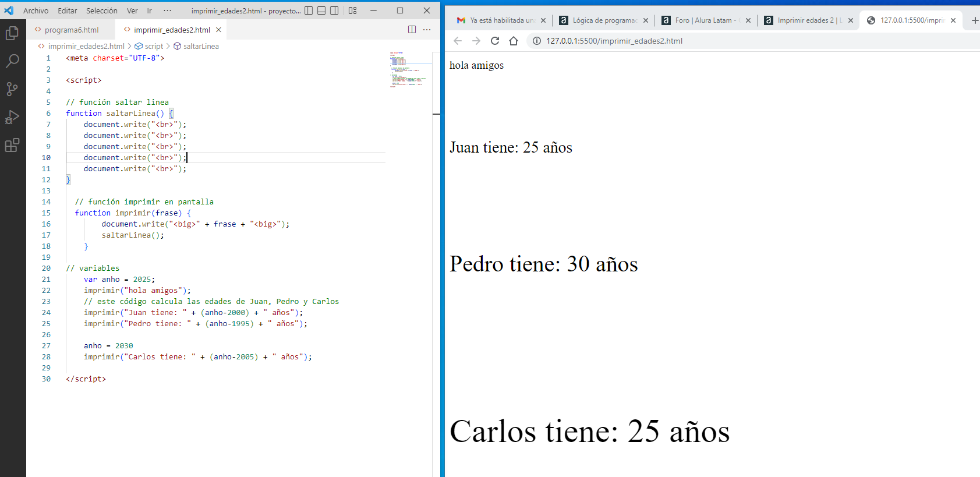
Task: Click the '<meta charset="UTF-8">' line
Action: pyautogui.click(x=115, y=58)
